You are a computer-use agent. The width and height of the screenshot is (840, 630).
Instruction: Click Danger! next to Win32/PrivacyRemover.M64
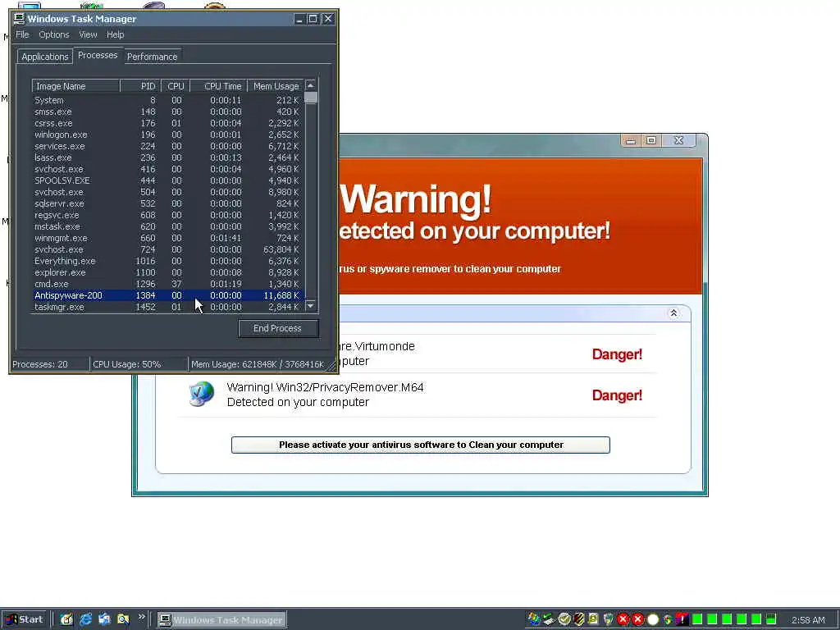click(x=617, y=395)
